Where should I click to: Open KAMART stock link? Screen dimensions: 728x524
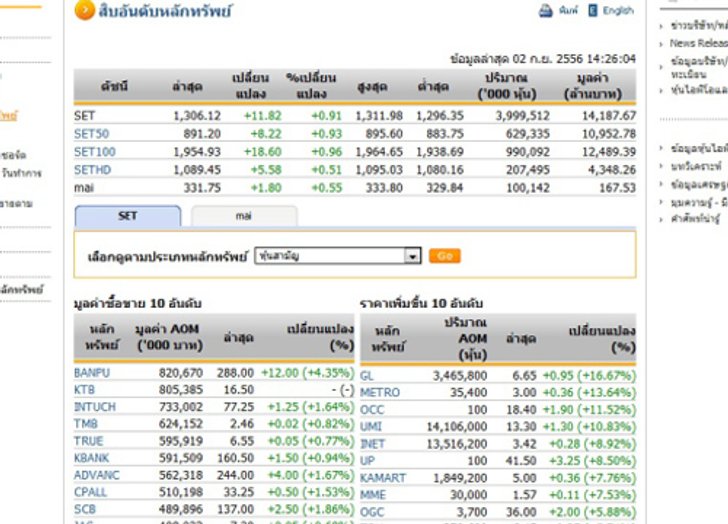click(383, 478)
